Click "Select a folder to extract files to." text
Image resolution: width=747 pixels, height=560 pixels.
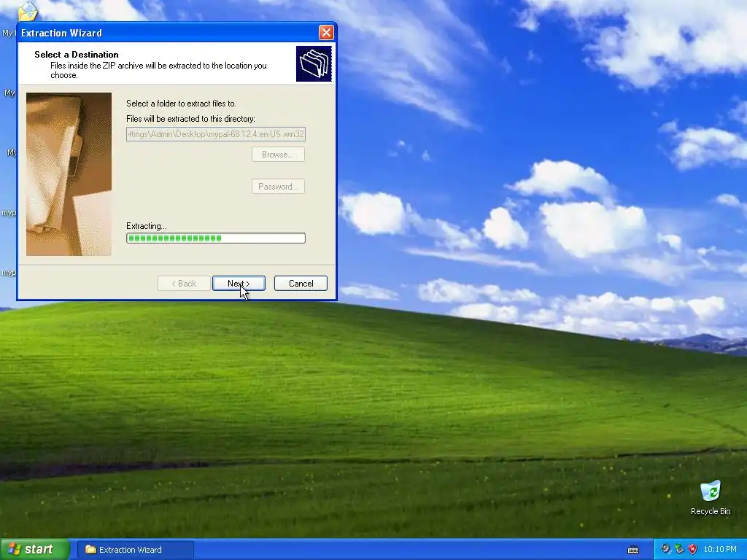[x=181, y=104]
